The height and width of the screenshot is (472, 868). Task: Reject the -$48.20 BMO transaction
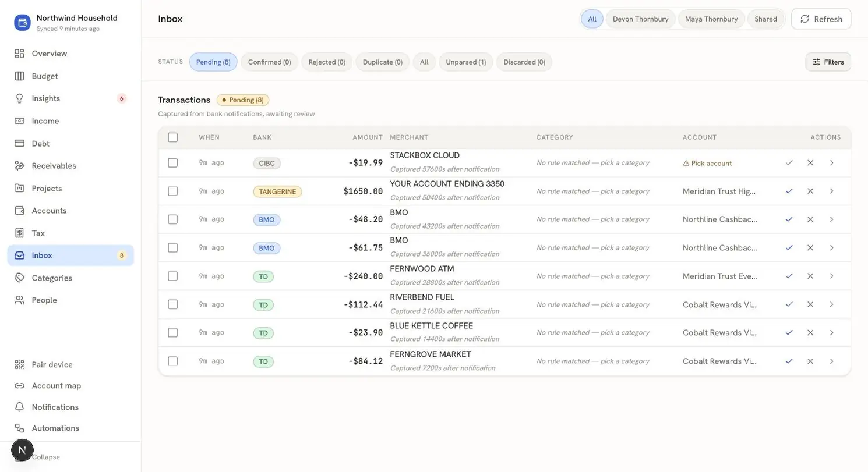810,219
